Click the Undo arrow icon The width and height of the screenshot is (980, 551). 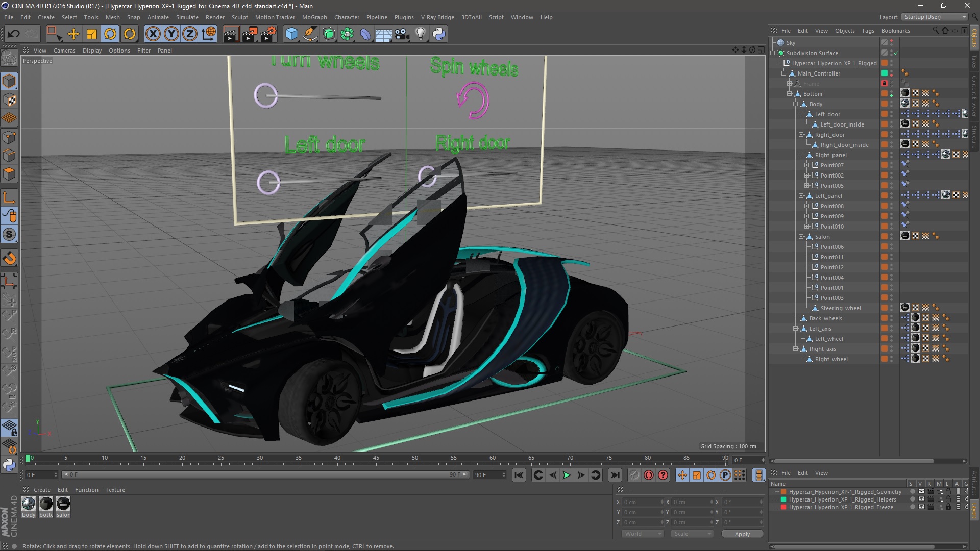click(13, 34)
